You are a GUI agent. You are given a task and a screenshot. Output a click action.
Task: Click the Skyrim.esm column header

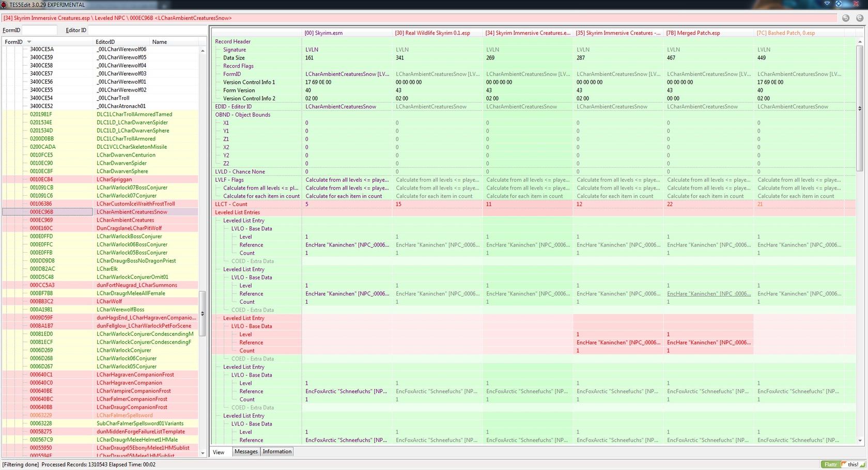tap(323, 33)
